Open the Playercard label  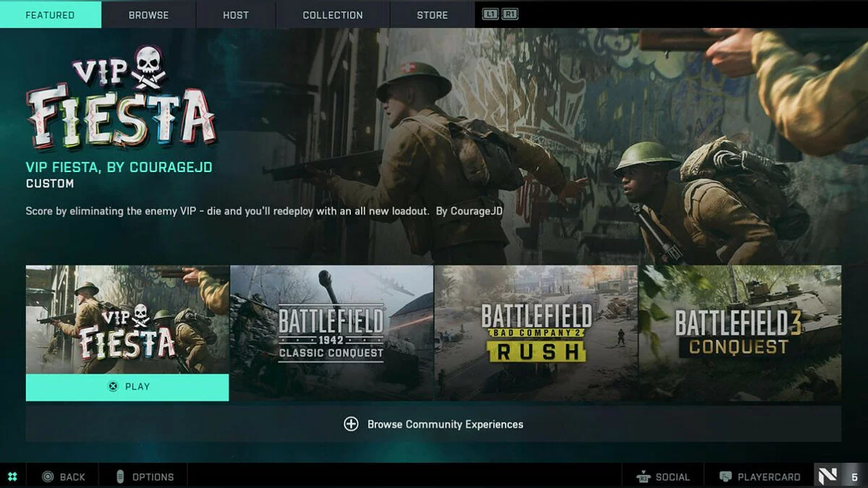pos(769,477)
